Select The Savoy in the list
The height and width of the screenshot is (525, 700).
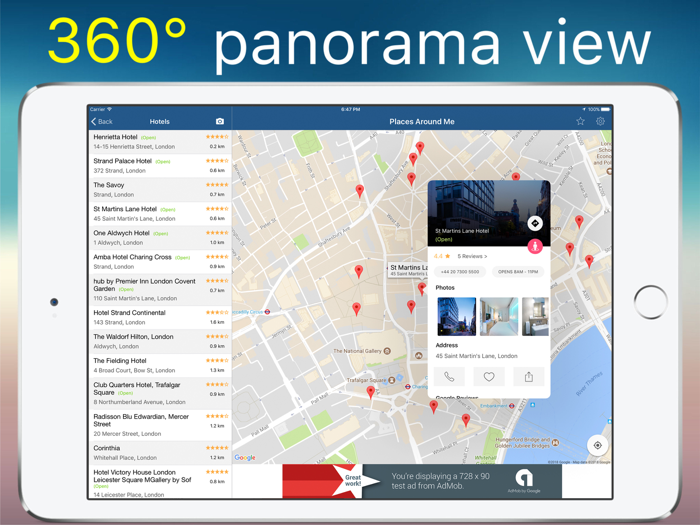[159, 189]
